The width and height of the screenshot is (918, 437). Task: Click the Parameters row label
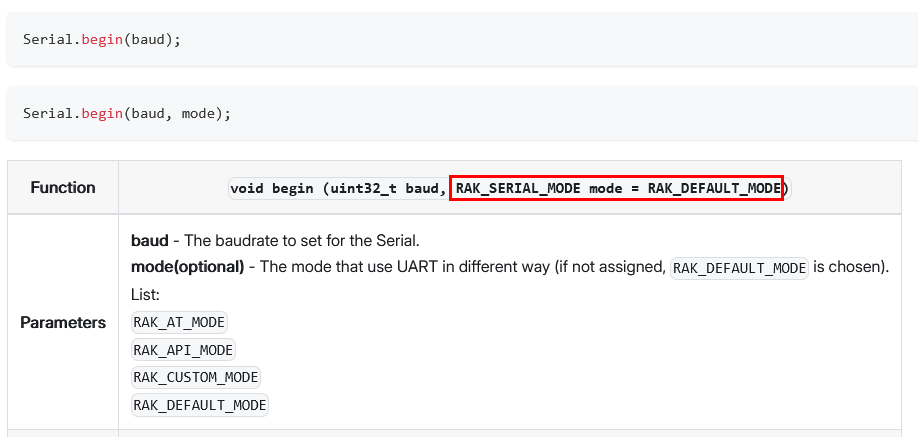(x=63, y=323)
